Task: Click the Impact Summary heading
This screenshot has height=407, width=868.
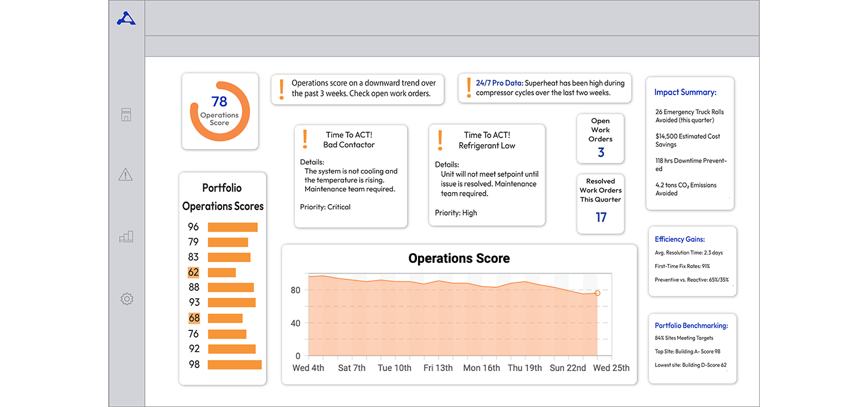Action: [x=685, y=92]
